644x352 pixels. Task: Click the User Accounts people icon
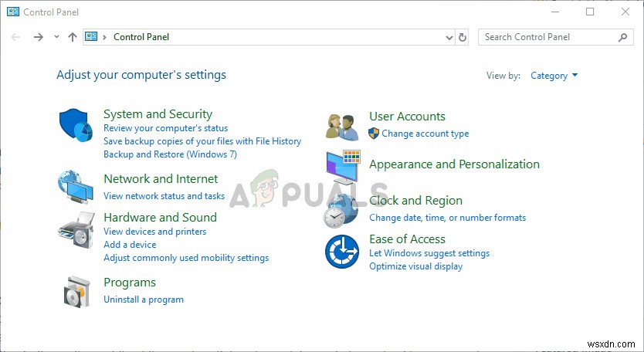point(342,124)
